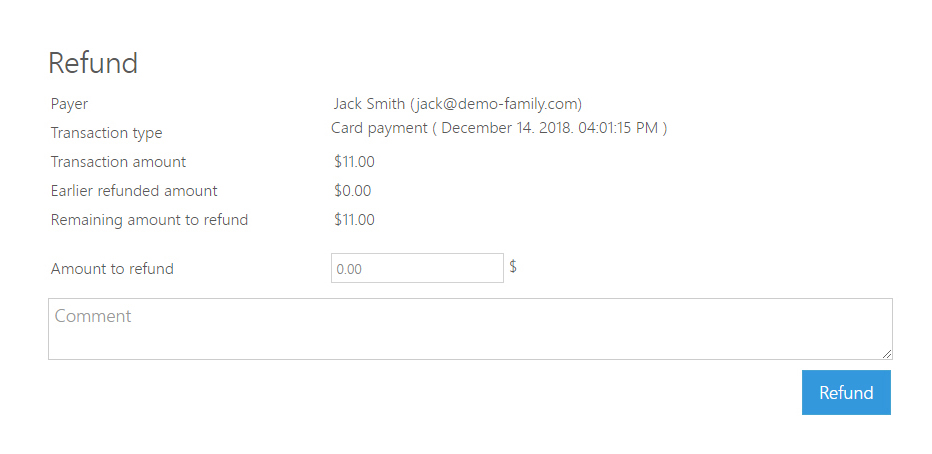Click the blue Refund button
Viewport: 932px width, 454px height.
pos(846,392)
